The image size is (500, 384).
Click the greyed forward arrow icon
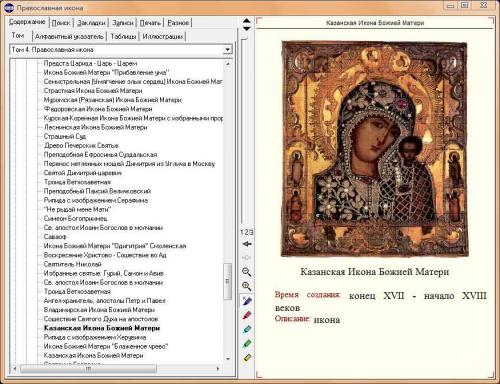pyautogui.click(x=247, y=258)
